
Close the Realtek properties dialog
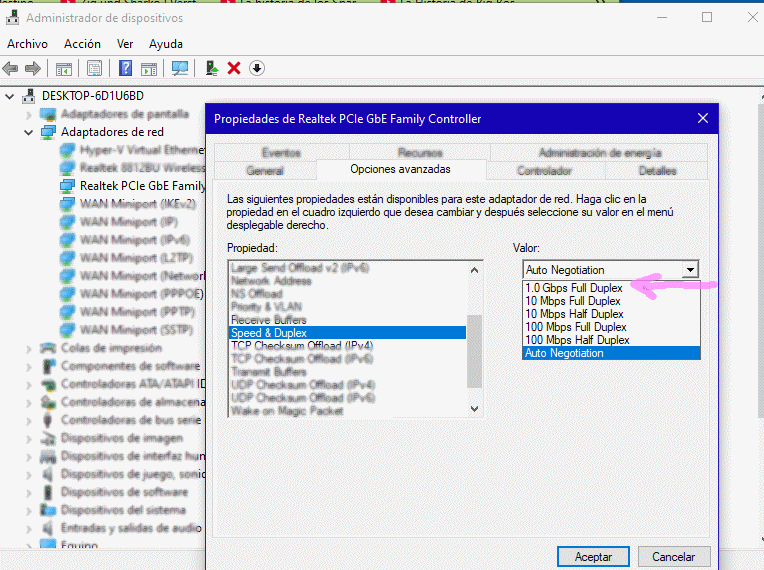click(x=703, y=118)
